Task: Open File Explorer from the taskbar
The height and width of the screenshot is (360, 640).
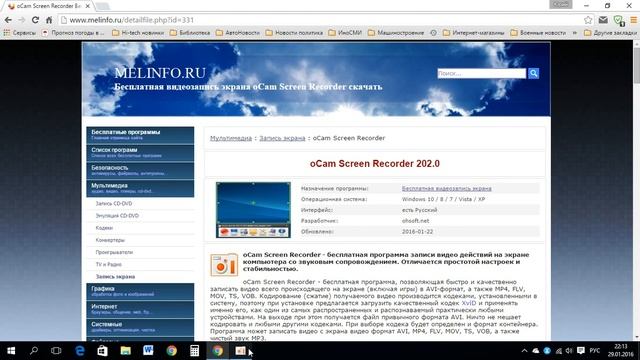Action: click(125, 351)
